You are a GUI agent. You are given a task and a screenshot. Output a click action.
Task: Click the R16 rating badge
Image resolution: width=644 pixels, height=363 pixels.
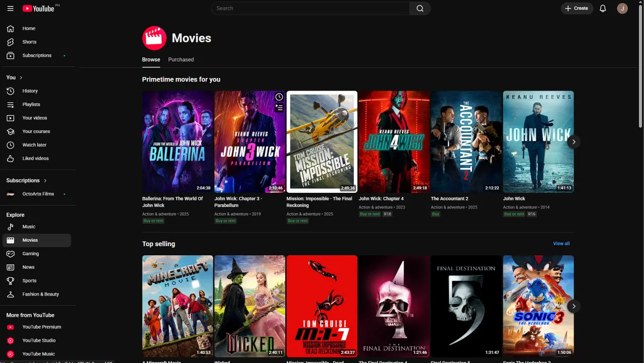click(532, 214)
